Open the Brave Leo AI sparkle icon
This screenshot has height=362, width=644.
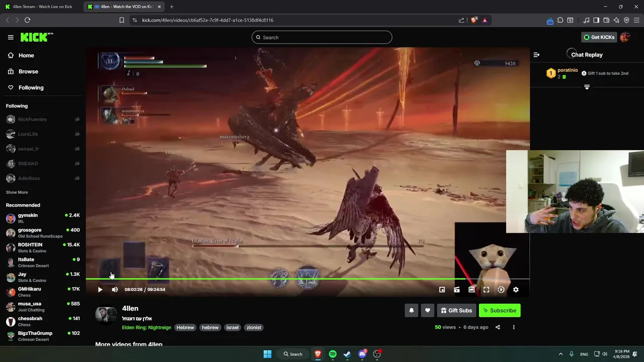616,20
